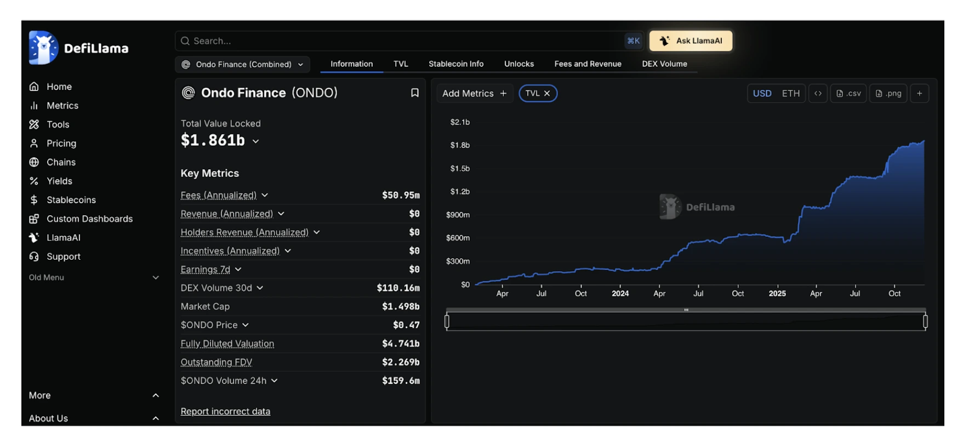Image resolution: width=980 pixels, height=447 pixels.
Task: Open the Unlocks tab
Action: [519, 64]
